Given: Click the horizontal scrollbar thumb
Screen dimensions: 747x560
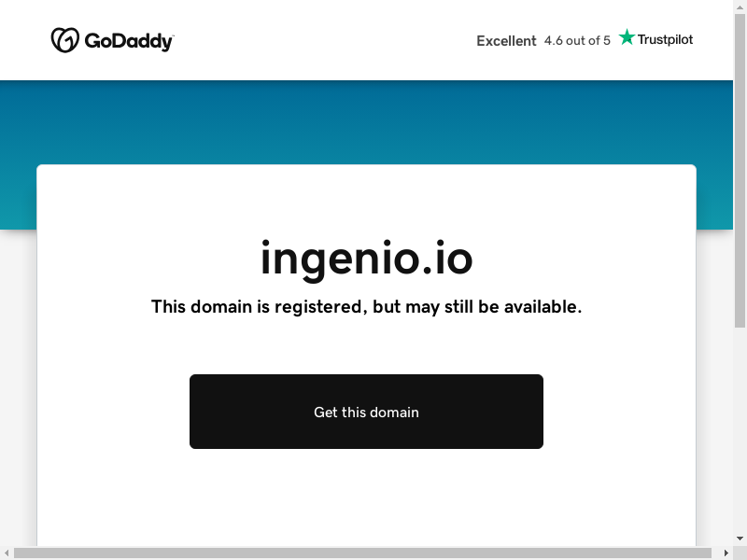Looking at the screenshot, I should [362, 553].
